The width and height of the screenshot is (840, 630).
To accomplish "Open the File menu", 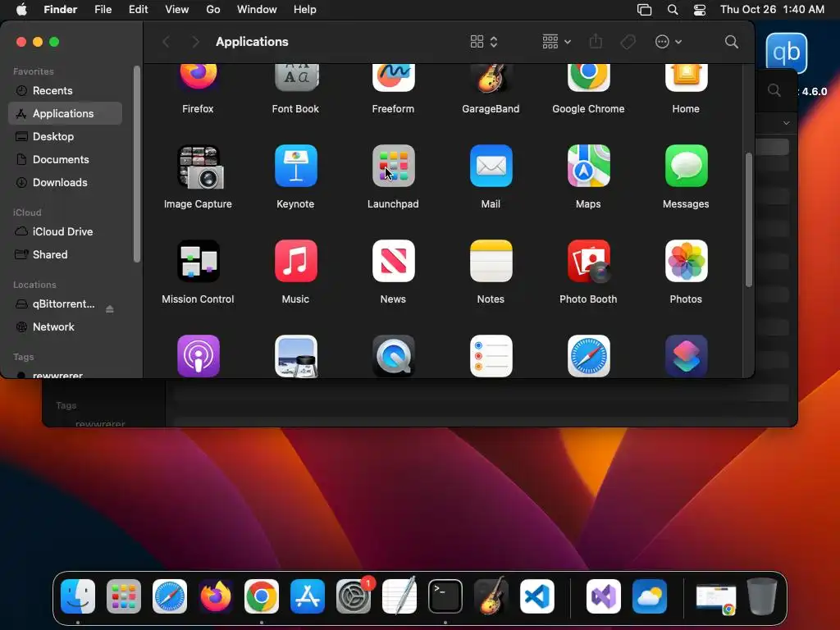I will (103, 10).
